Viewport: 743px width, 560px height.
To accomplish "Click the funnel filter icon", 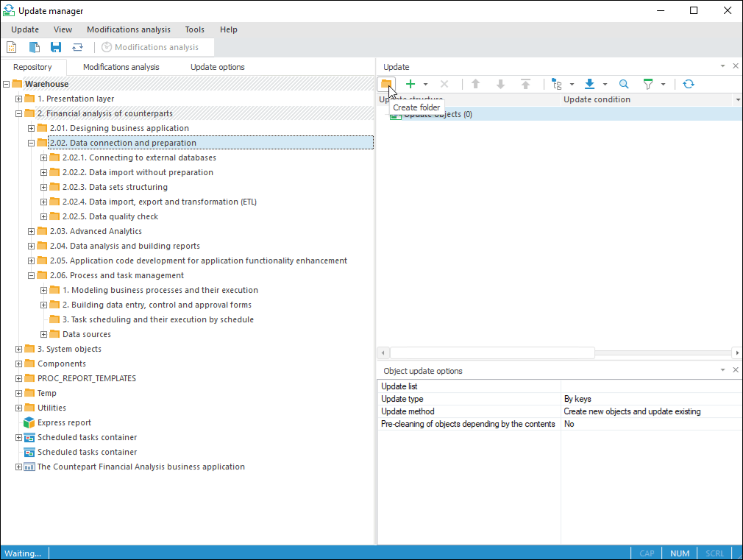I will tap(648, 84).
